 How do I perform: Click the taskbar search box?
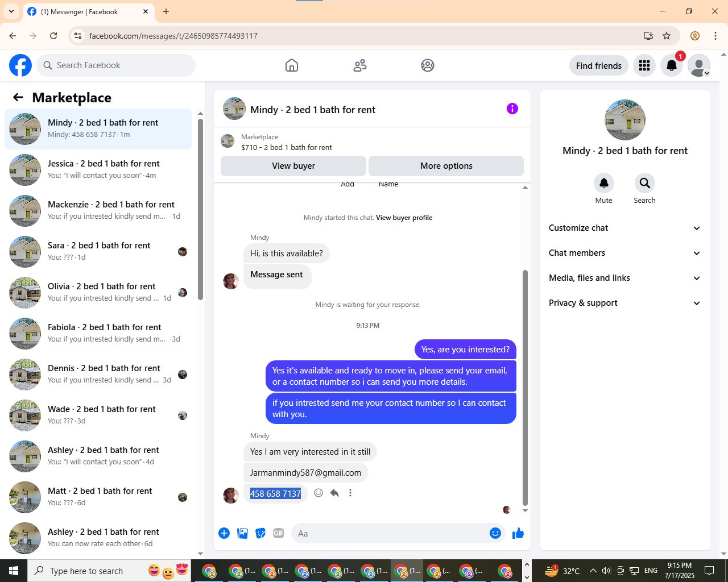click(x=109, y=571)
